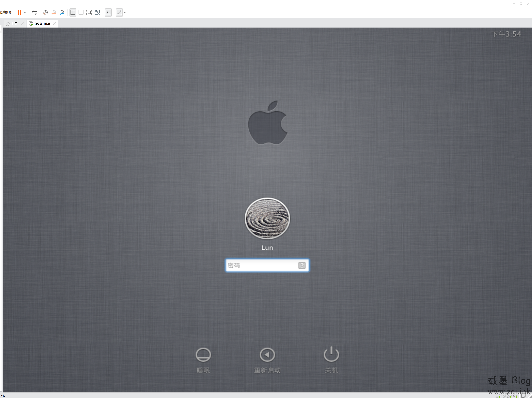The width and height of the screenshot is (532, 398).
Task: Revert to the previous snapshot
Action: click(54, 12)
